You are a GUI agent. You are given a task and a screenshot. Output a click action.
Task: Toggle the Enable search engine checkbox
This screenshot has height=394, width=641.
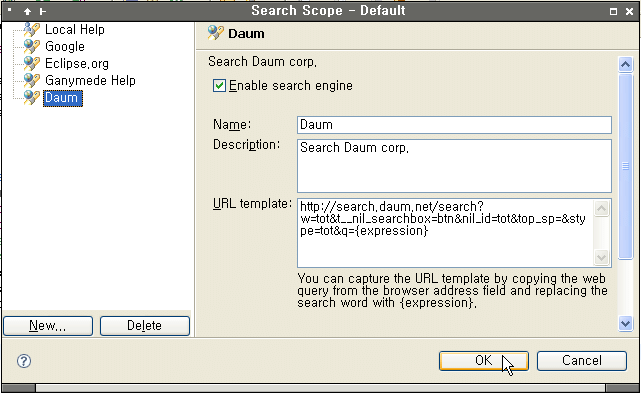tap(219, 85)
